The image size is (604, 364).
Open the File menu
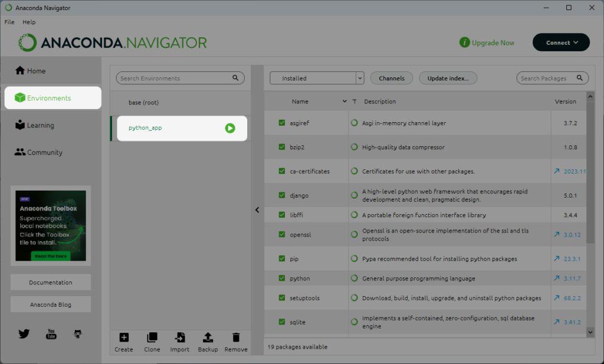click(9, 22)
